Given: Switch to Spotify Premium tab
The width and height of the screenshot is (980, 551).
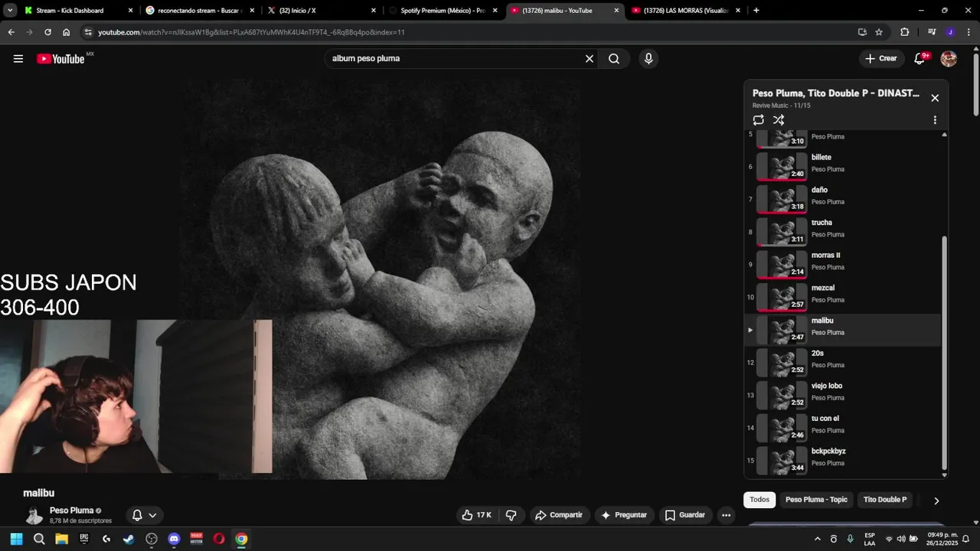Looking at the screenshot, I should click(x=443, y=11).
